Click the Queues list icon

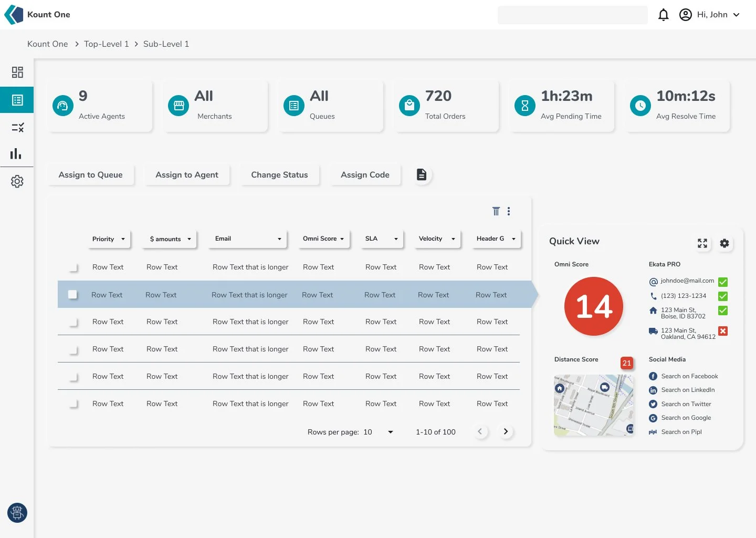point(294,106)
